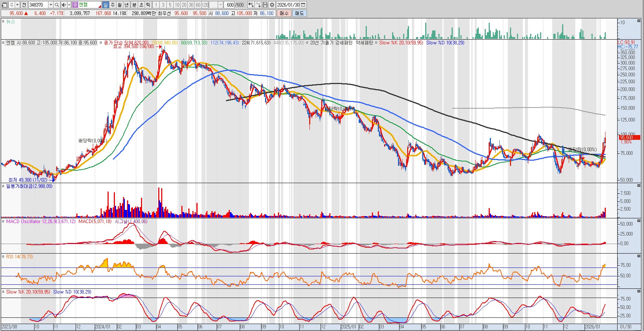Screen dimensions: 644x331
Task: Click the speaker sound icon
Action: point(64,5)
